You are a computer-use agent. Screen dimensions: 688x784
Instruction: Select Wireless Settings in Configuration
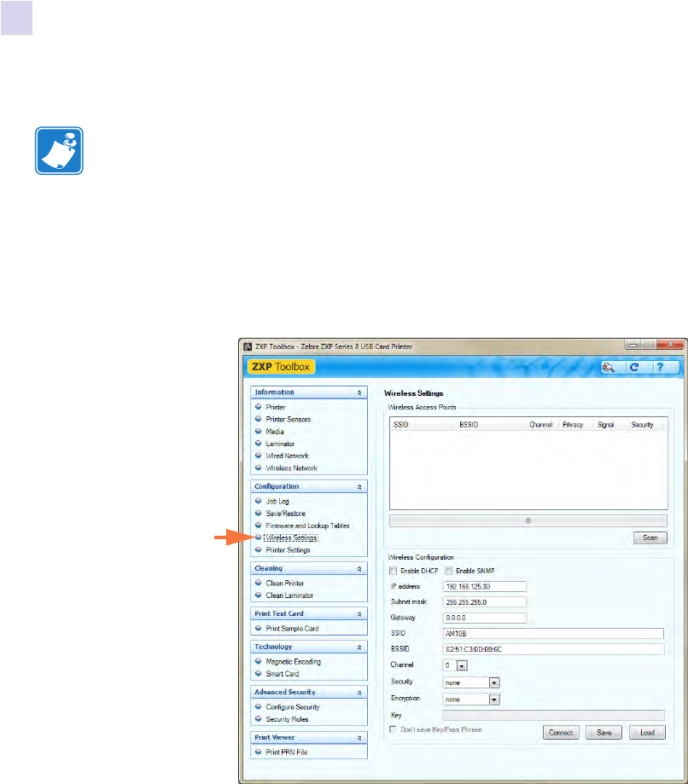(291, 538)
